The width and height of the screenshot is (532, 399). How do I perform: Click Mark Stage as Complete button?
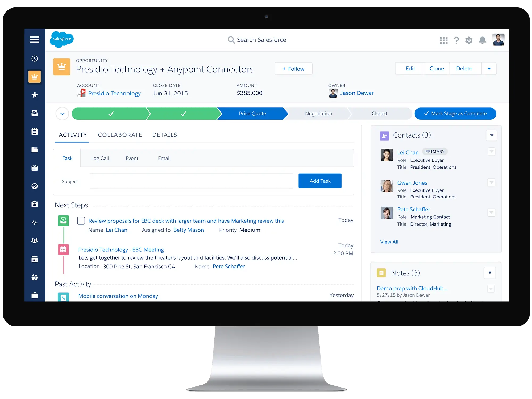tap(455, 113)
